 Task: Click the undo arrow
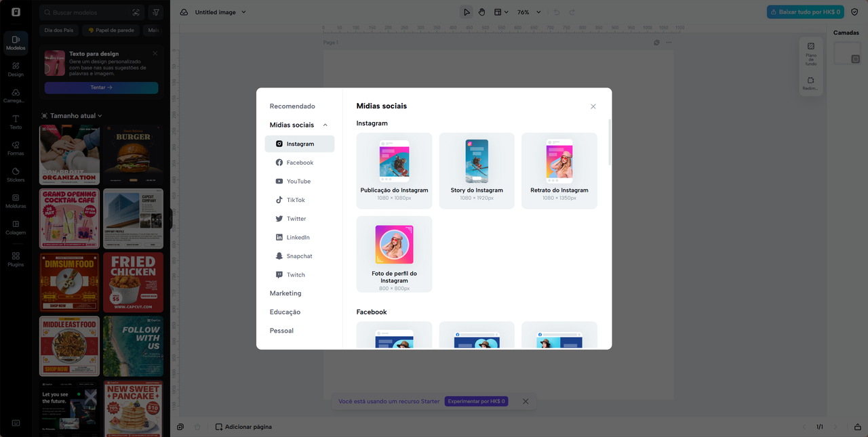[x=557, y=12]
